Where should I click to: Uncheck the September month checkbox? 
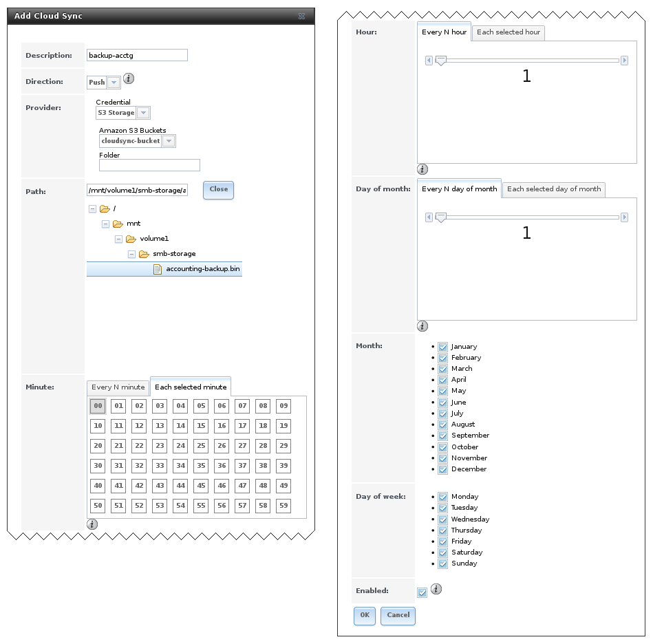442,436
